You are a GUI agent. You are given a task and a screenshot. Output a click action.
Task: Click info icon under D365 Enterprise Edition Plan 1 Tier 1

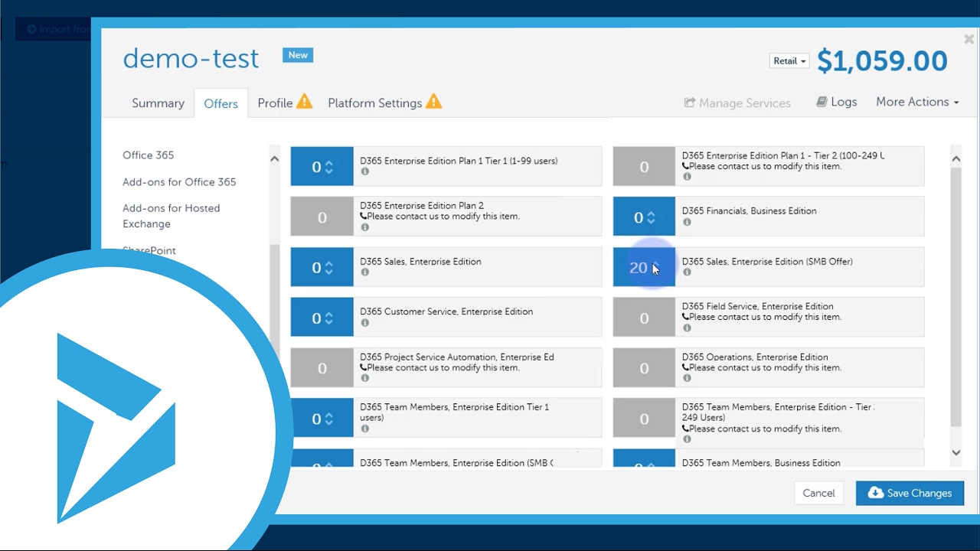pyautogui.click(x=364, y=171)
